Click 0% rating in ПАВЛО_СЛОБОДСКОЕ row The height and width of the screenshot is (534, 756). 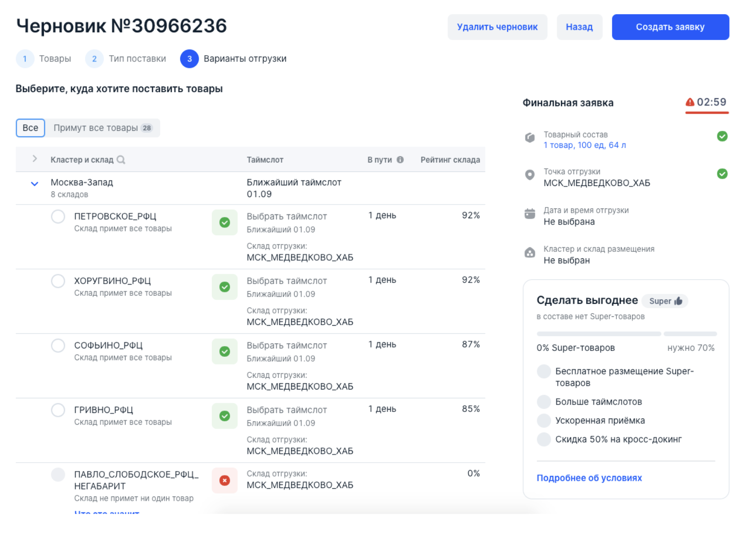click(x=473, y=473)
